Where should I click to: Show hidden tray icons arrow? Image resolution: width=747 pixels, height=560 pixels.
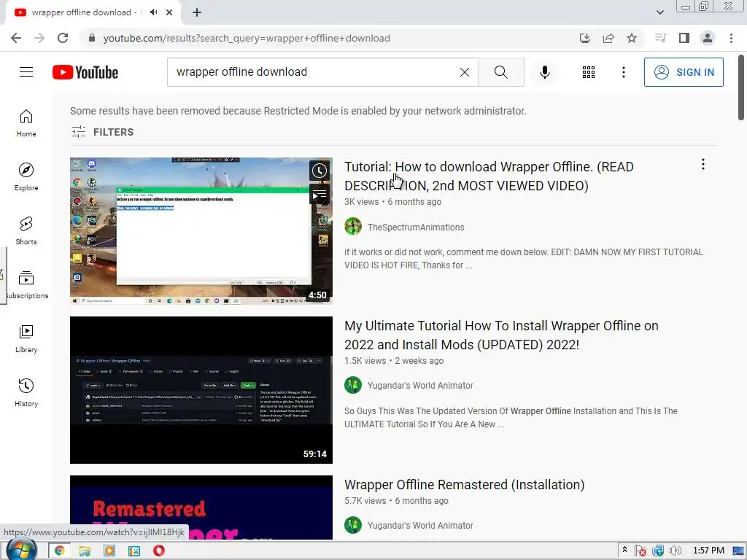(x=624, y=550)
